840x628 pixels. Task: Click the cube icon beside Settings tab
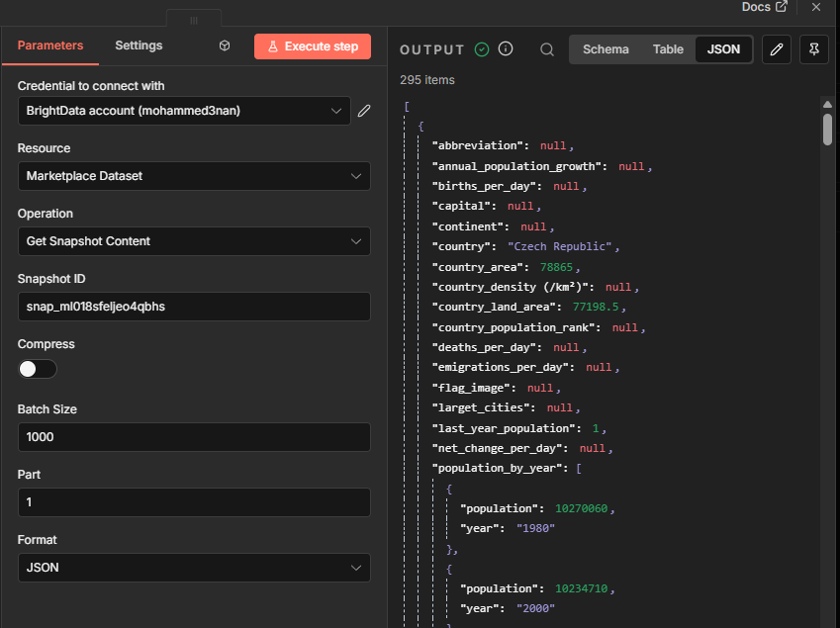click(x=225, y=46)
